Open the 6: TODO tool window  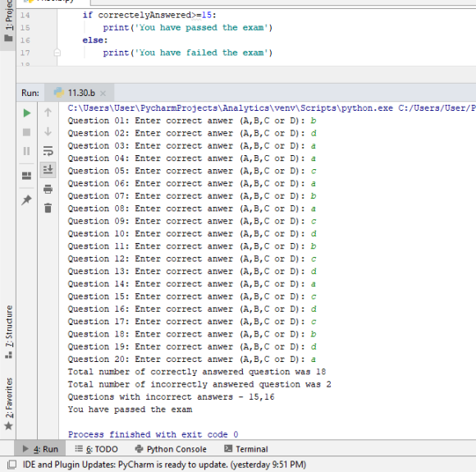click(96, 449)
